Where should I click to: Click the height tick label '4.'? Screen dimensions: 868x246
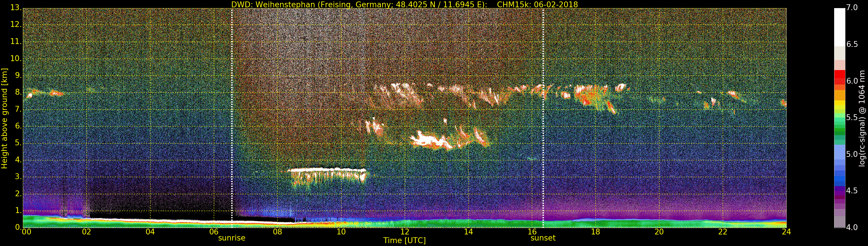coord(18,160)
